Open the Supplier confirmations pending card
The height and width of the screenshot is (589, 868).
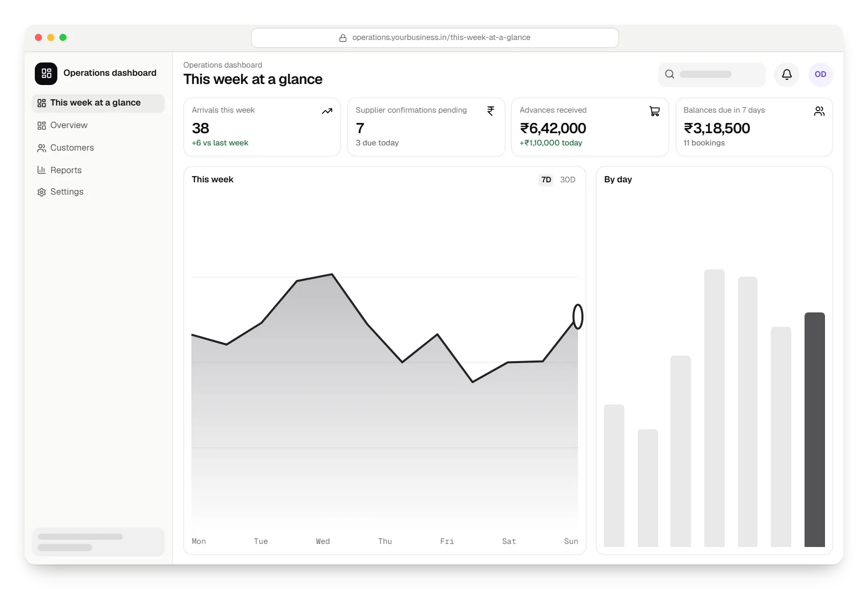[426, 127]
